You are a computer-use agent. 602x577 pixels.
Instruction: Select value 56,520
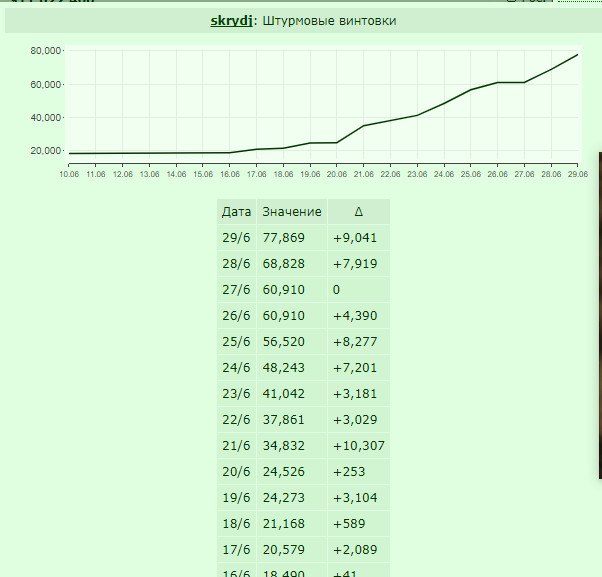click(292, 342)
